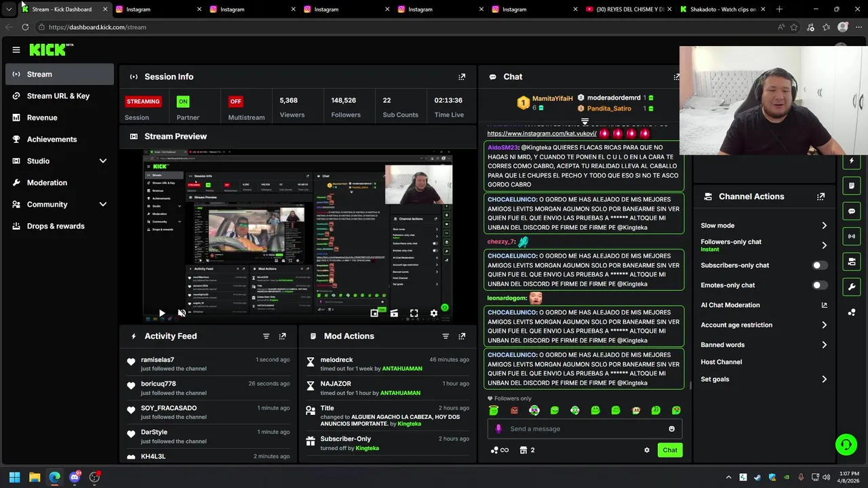Click the document icon in right rail
The image size is (868, 488).
pyautogui.click(x=852, y=186)
